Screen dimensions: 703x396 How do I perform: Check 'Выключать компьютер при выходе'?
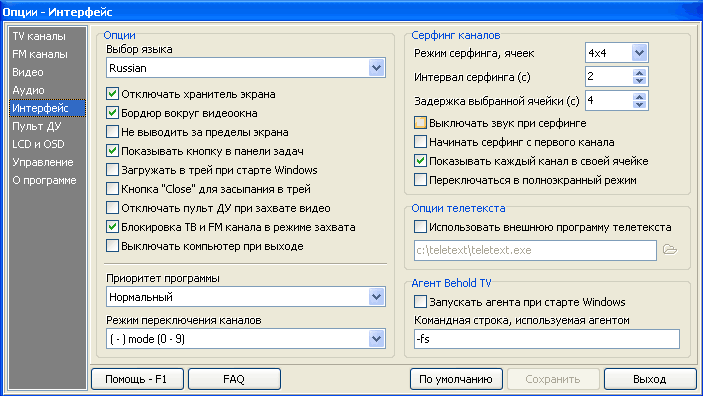click(112, 245)
